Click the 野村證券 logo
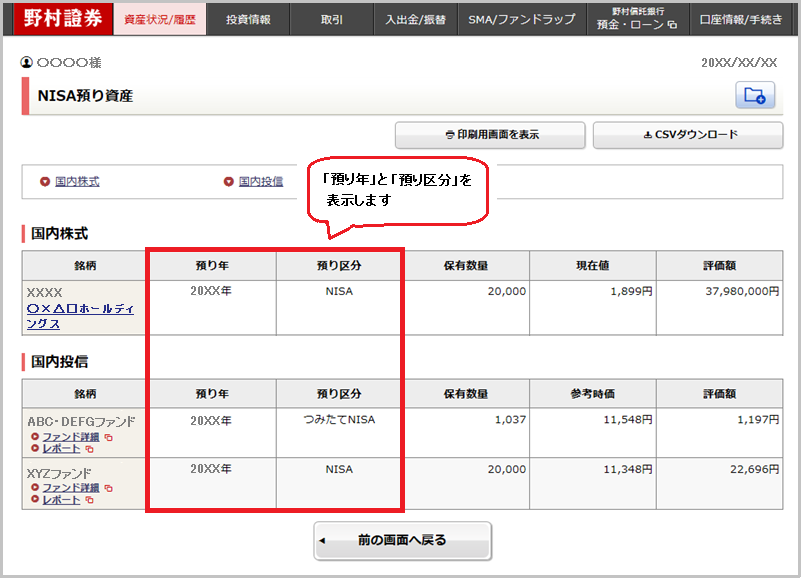The image size is (811, 580). [63, 19]
